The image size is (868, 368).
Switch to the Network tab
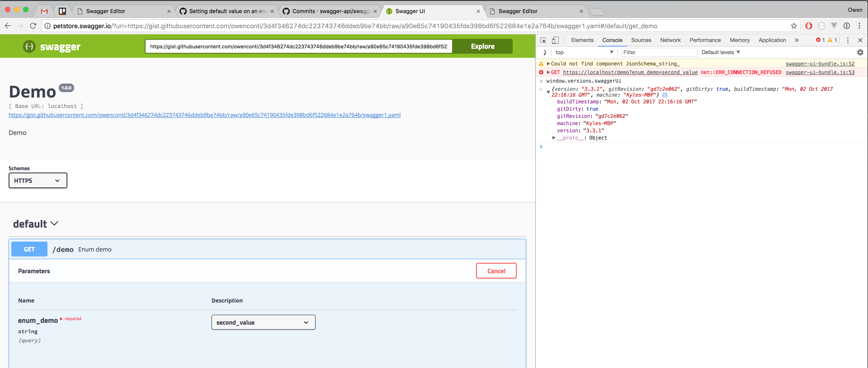pos(670,40)
